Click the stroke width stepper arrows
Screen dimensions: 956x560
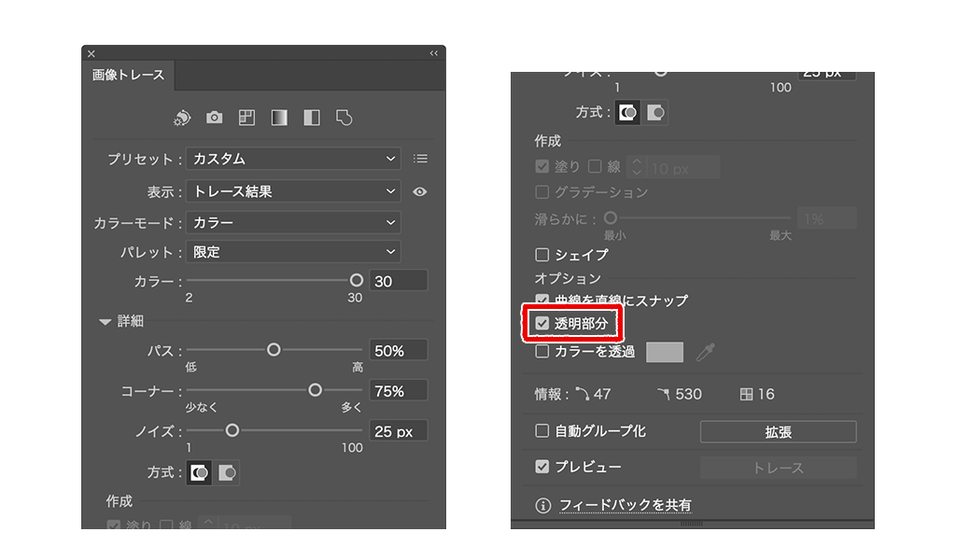pos(636,166)
